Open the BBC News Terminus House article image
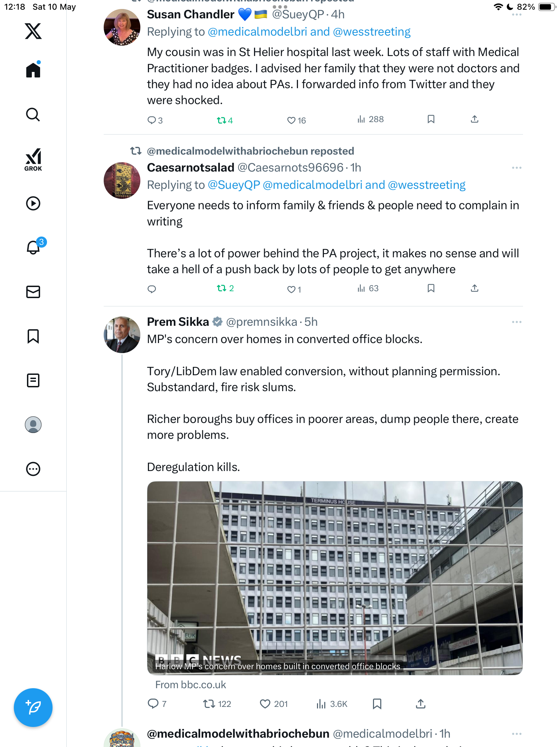This screenshot has height=747, width=560. click(335, 578)
